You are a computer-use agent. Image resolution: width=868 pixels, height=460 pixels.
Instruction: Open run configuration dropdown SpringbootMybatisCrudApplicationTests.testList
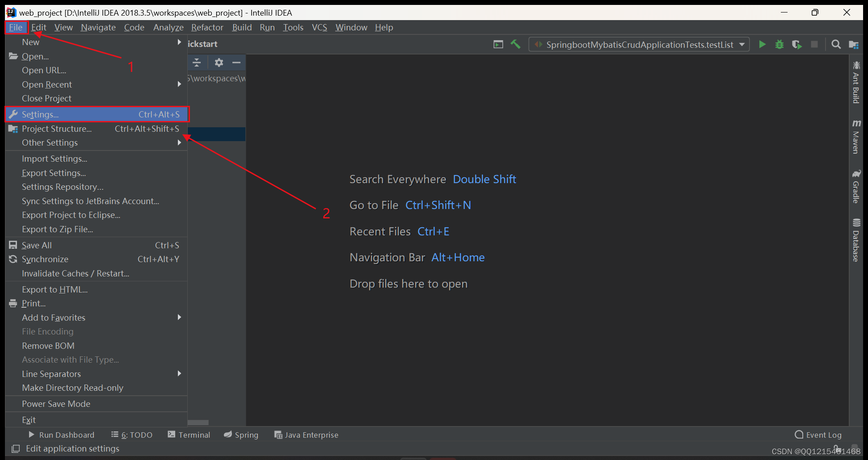[639, 44]
